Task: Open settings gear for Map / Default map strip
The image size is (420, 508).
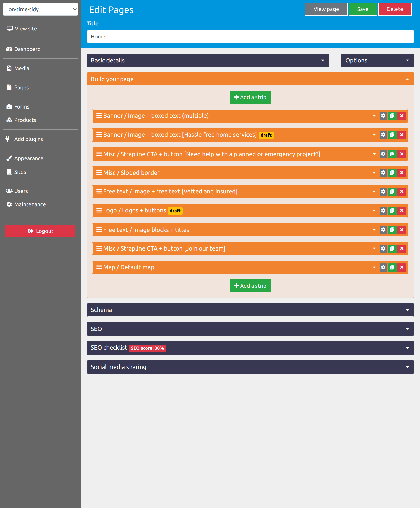Action: (x=383, y=267)
